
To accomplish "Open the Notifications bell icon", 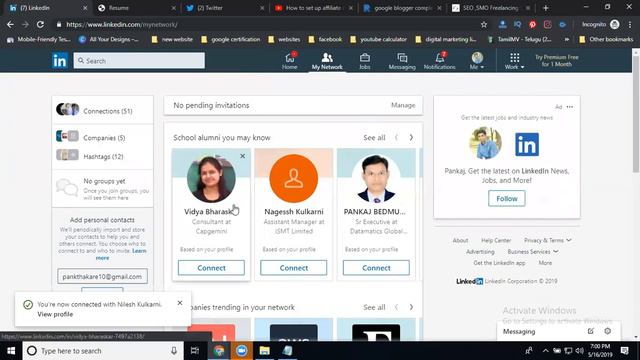I will 440,61.
